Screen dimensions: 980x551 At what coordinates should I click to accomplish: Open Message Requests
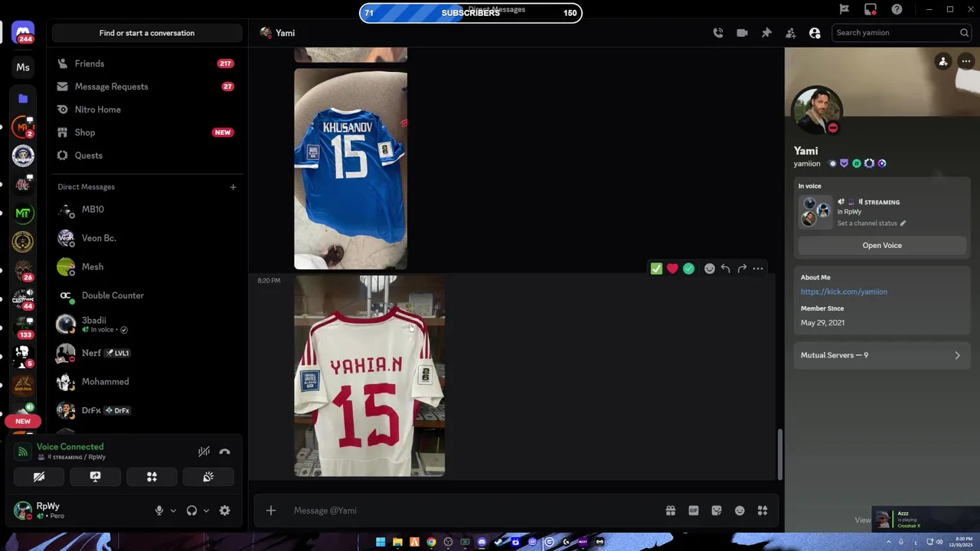click(x=145, y=86)
